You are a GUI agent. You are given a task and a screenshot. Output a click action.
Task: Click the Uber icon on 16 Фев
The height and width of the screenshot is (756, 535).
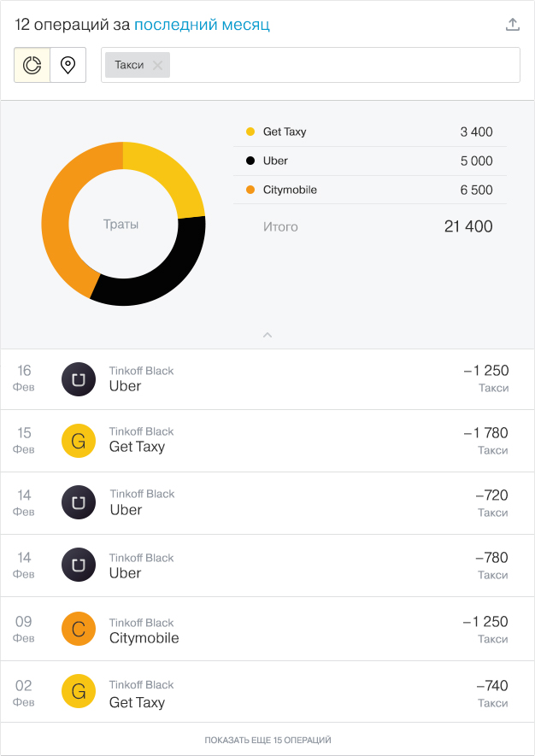(x=79, y=379)
